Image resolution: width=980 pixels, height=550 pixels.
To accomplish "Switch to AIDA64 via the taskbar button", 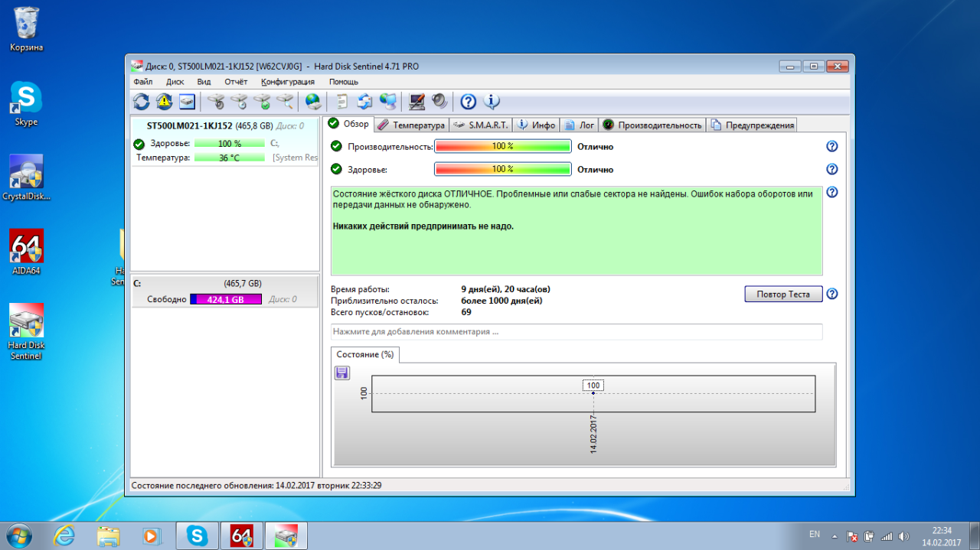I will pos(241,535).
